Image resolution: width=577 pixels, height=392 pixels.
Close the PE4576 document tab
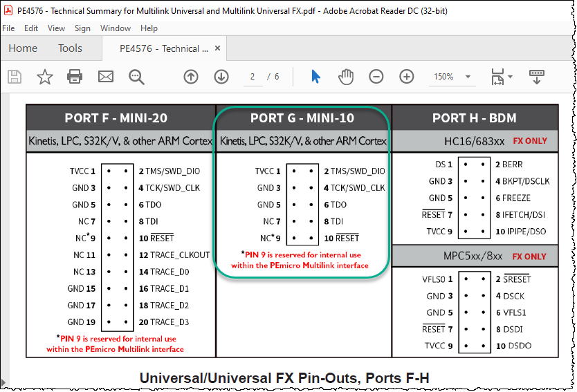pyautogui.click(x=217, y=48)
